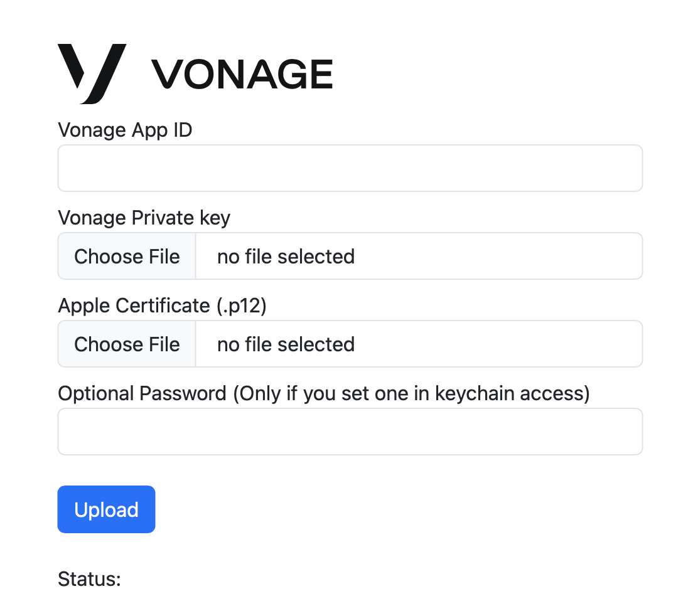The image size is (693, 616).
Task: Click the Vonage V logo icon
Action: [x=92, y=73]
